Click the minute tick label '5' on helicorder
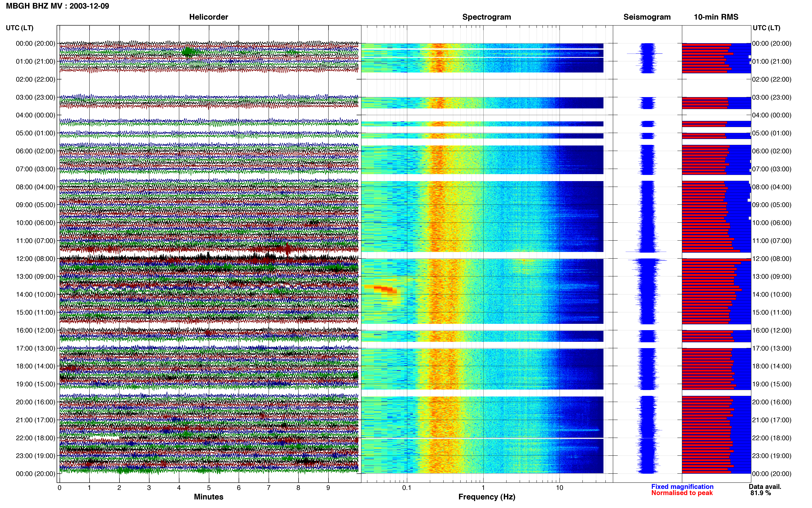 [209, 487]
